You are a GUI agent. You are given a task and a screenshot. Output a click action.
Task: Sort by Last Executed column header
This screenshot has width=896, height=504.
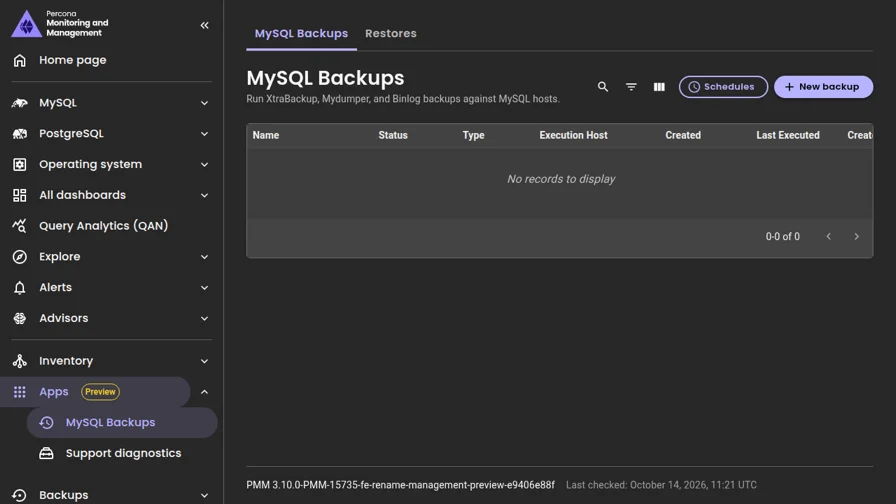787,135
